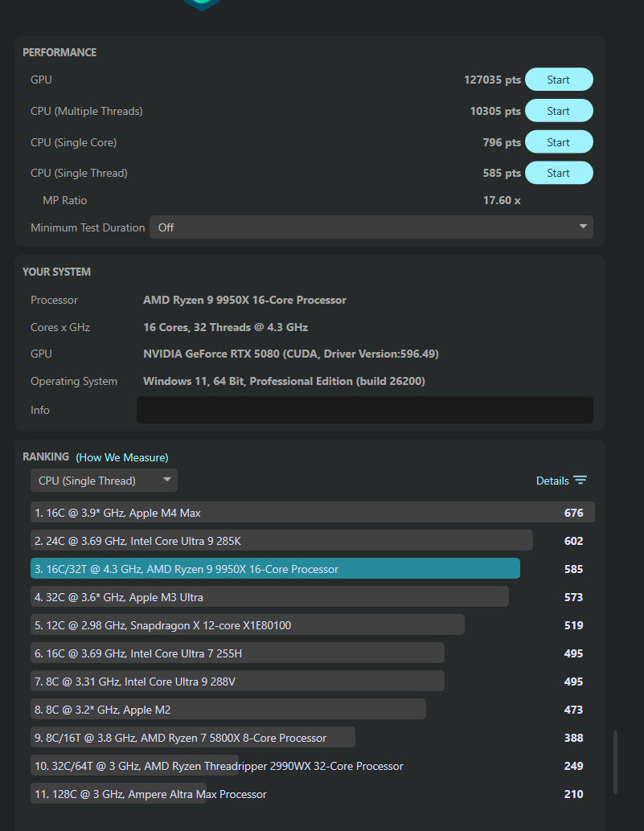The height and width of the screenshot is (831, 644).
Task: Click the PERFORMANCE section heading
Action: [x=59, y=52]
